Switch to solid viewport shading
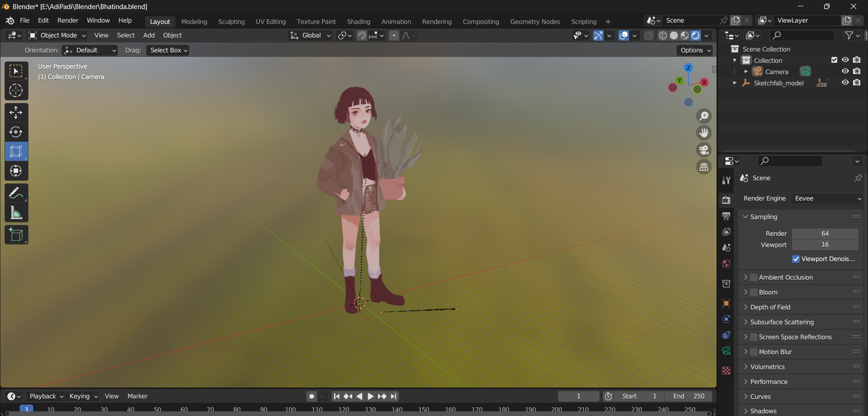868x416 pixels. click(674, 36)
